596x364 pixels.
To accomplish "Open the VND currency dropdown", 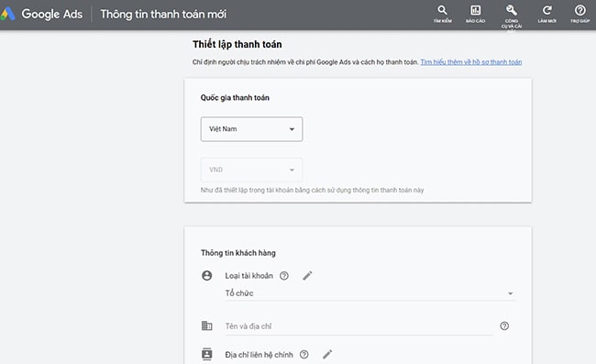I will (251, 170).
